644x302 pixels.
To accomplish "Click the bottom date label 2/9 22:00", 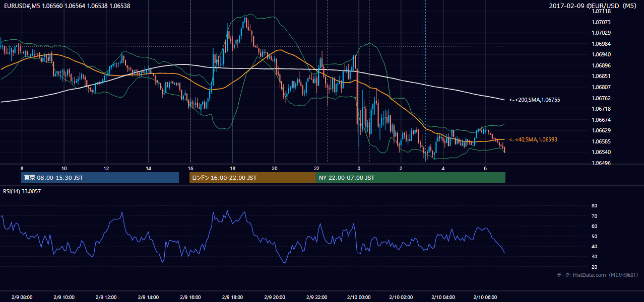I will click(316, 297).
